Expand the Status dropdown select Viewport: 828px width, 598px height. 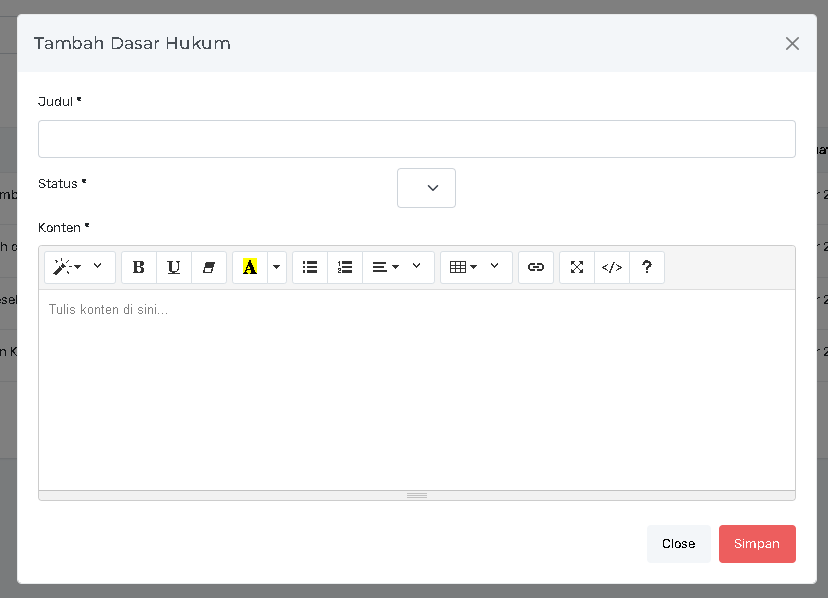[x=427, y=188]
